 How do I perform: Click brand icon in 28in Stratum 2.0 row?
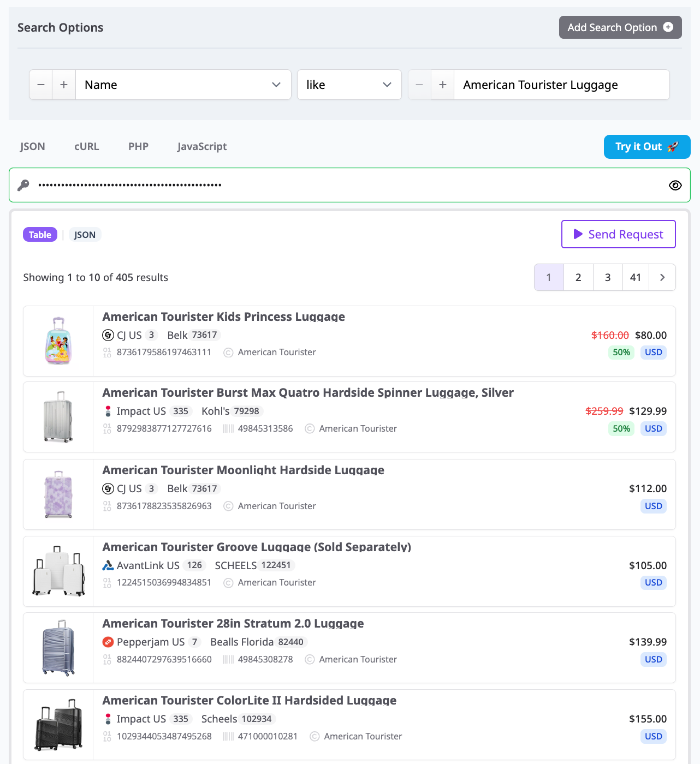310,660
